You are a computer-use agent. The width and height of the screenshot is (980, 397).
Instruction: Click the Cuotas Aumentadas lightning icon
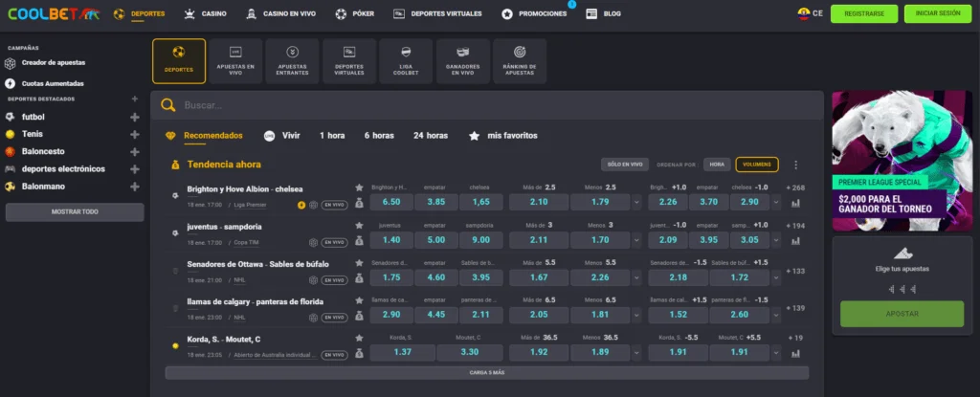[11, 83]
